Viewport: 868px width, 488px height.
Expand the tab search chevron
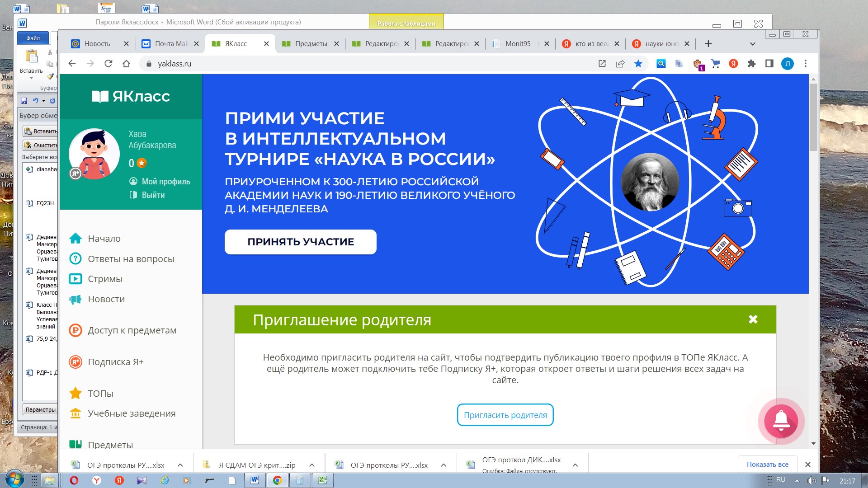click(752, 44)
